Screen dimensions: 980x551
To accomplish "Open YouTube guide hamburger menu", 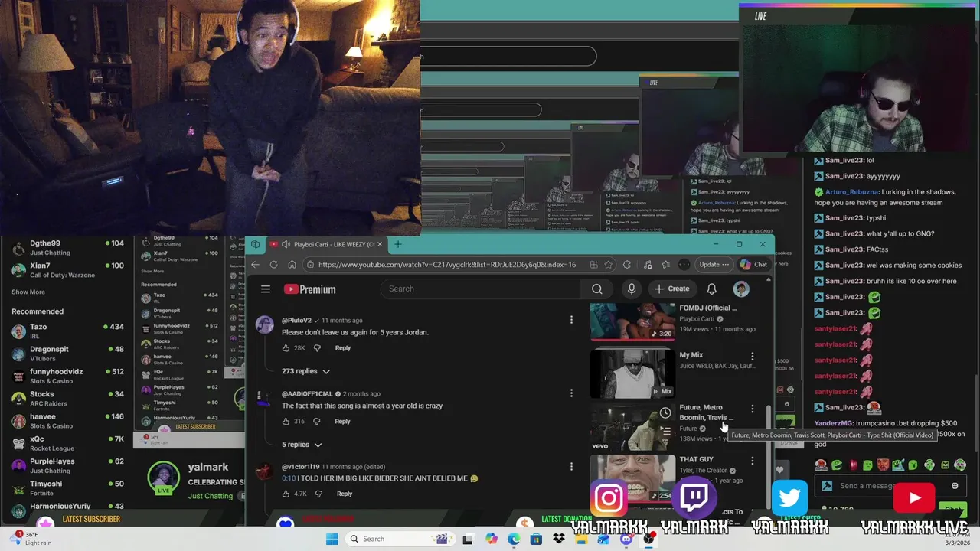I will point(266,289).
